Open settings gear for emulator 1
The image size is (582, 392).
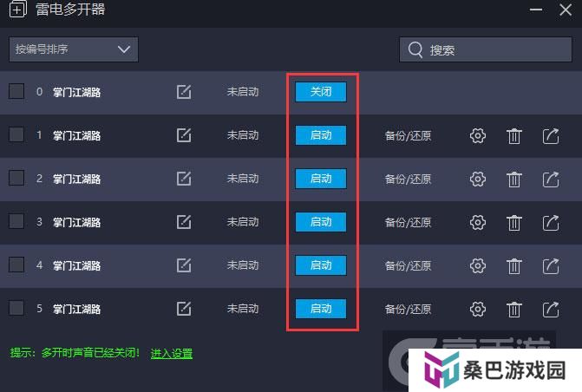tap(477, 136)
